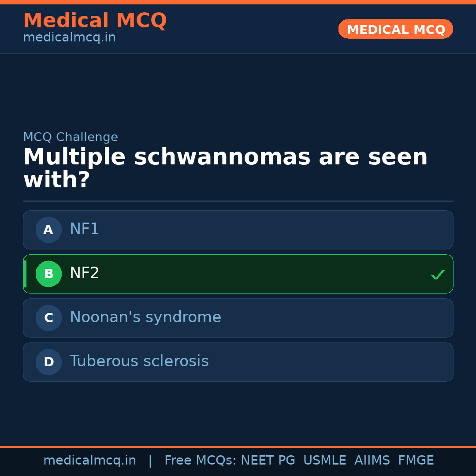Select the NF2 answer option
The image size is (476, 476).
(x=238, y=274)
